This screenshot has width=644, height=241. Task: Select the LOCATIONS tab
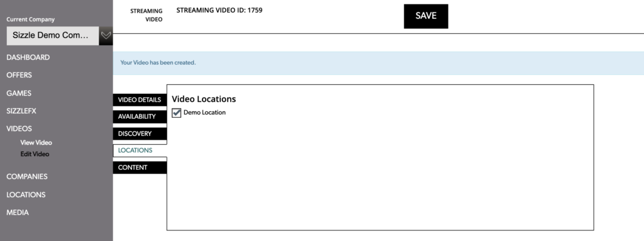(x=140, y=150)
